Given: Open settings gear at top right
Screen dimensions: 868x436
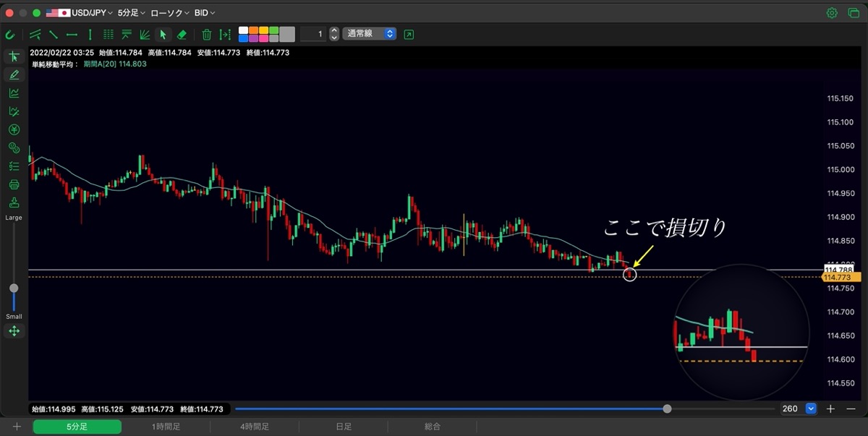Looking at the screenshot, I should pos(832,13).
